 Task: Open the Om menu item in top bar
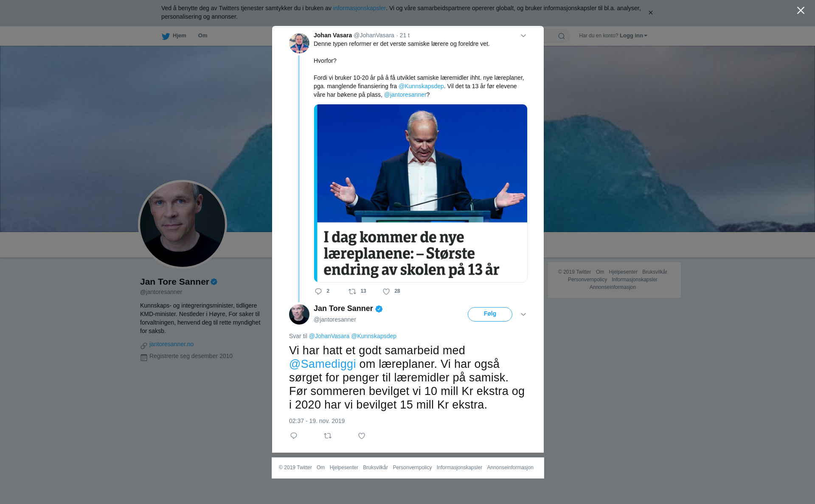(202, 36)
